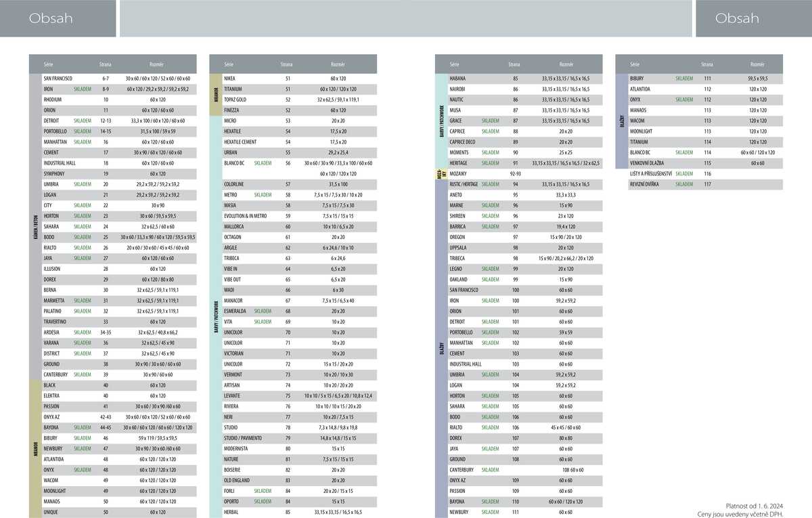
Task: Open the LIŠTY A PŘÍSLUŠENSTVÍ entry
Action: (x=650, y=174)
